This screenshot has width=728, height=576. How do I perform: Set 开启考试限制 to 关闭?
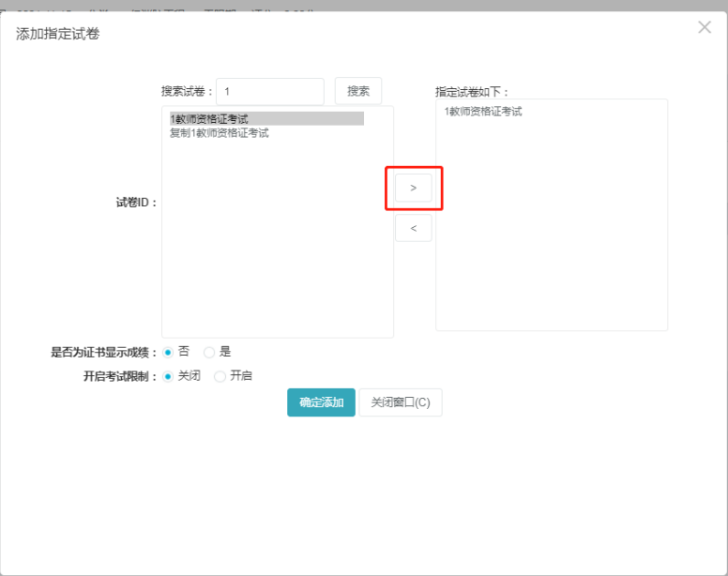[169, 376]
